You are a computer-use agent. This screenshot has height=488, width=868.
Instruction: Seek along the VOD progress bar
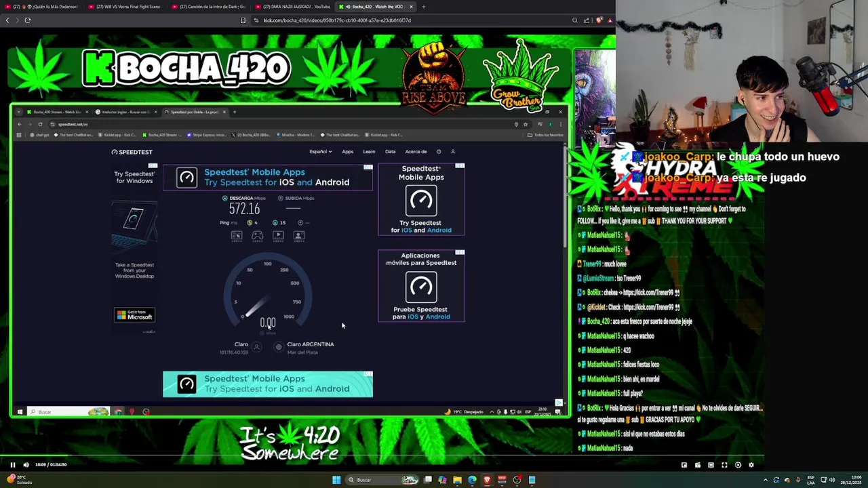point(382,457)
